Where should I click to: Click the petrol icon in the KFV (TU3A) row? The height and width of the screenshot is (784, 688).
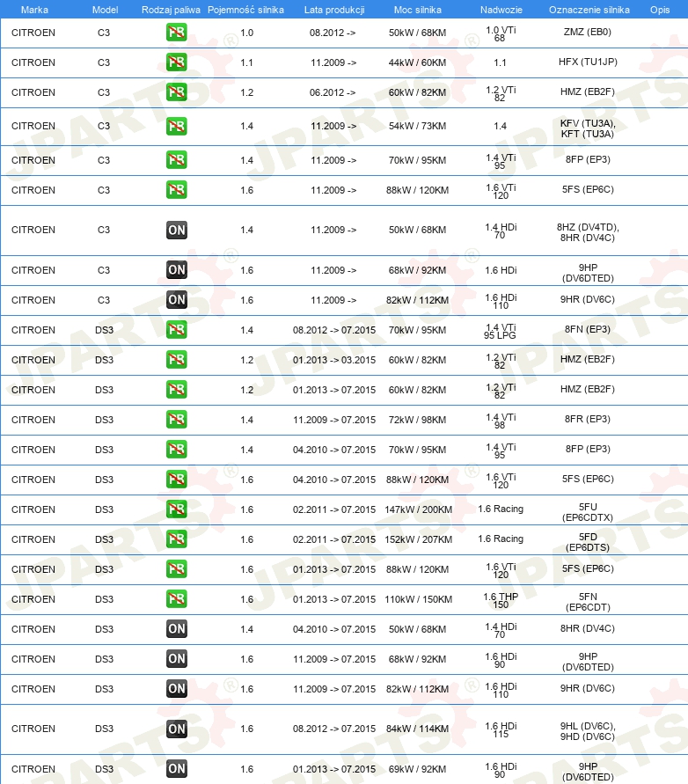point(177,126)
